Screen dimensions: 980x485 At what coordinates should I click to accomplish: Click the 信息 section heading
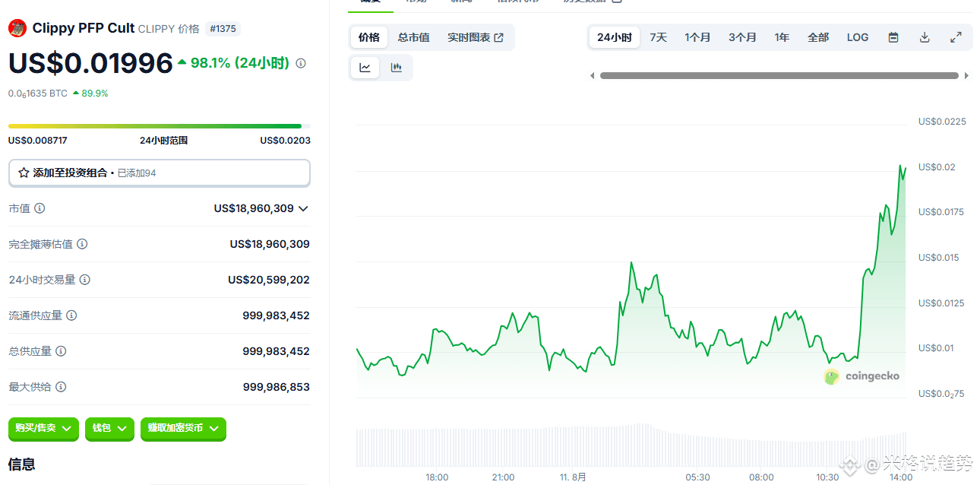click(22, 464)
